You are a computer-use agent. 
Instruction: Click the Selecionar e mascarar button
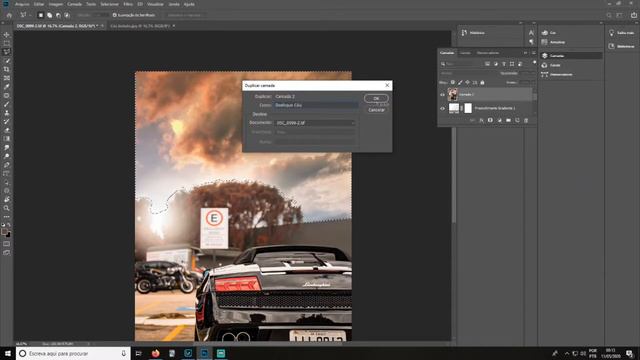point(184,15)
